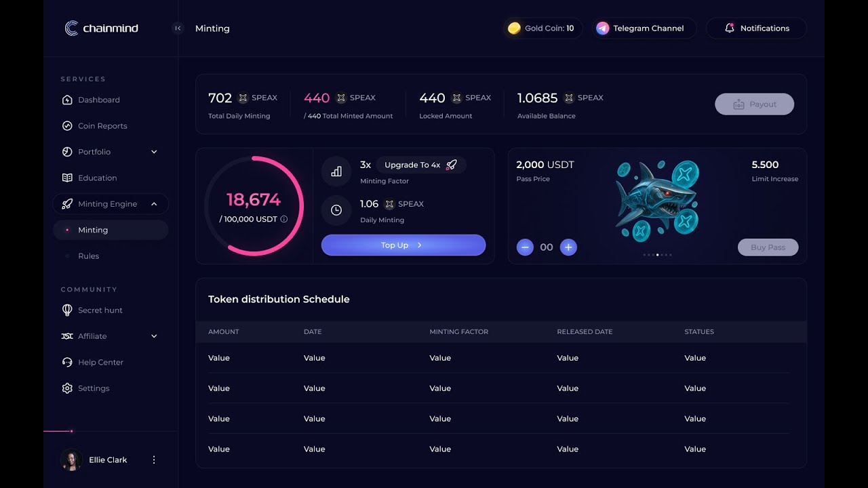
Task: Click the 18,674 USDT amount
Action: [254, 200]
